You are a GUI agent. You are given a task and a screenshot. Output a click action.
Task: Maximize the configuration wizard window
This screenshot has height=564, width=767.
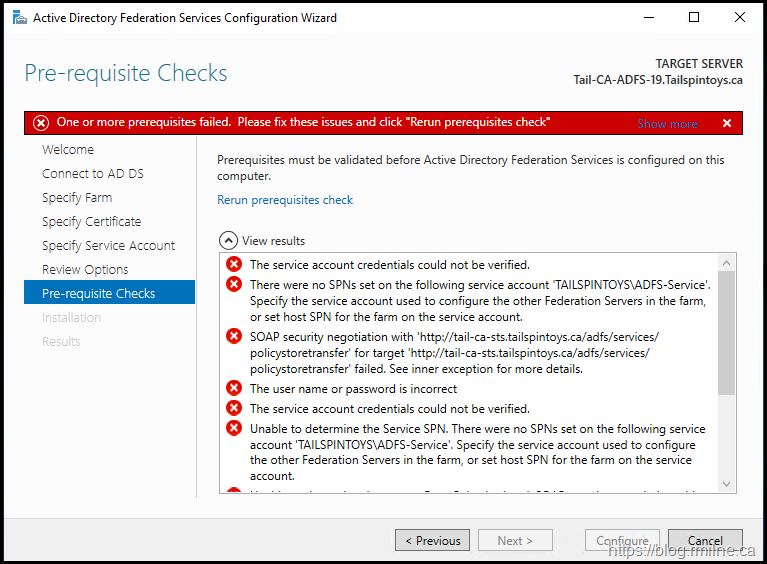694,18
